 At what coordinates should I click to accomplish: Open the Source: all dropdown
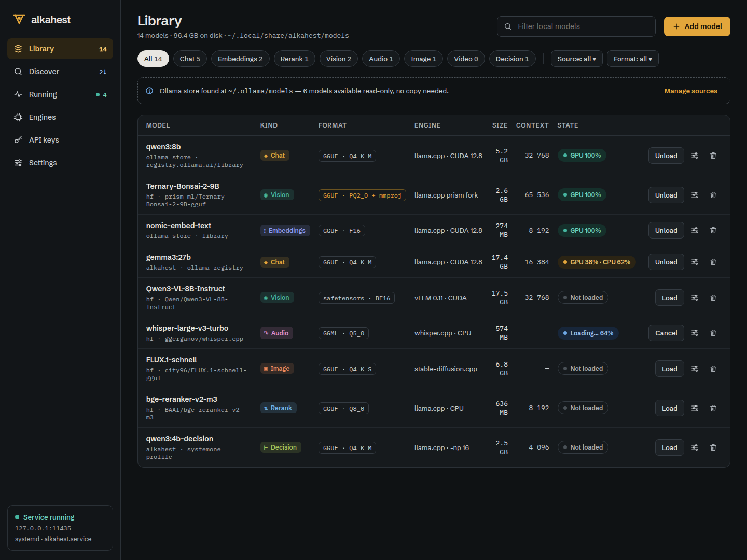(577, 59)
